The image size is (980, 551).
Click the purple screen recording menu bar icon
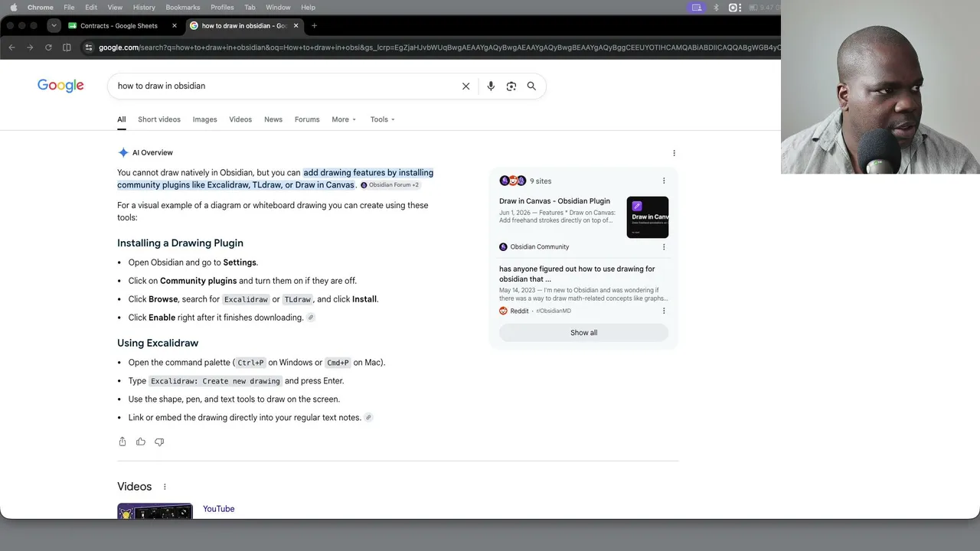pos(696,8)
